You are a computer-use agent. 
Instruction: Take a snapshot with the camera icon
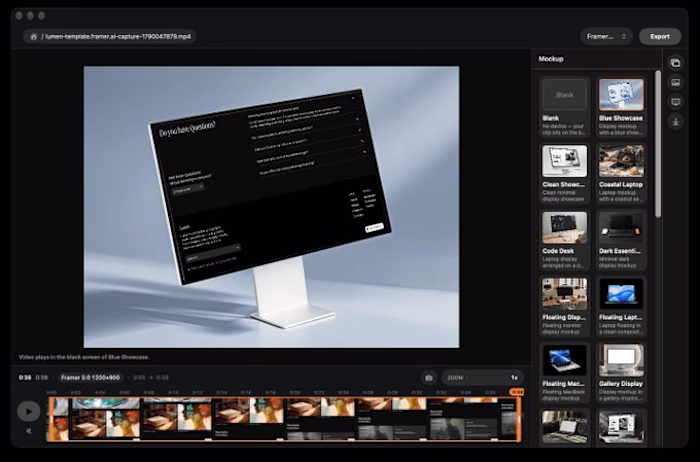coord(429,378)
